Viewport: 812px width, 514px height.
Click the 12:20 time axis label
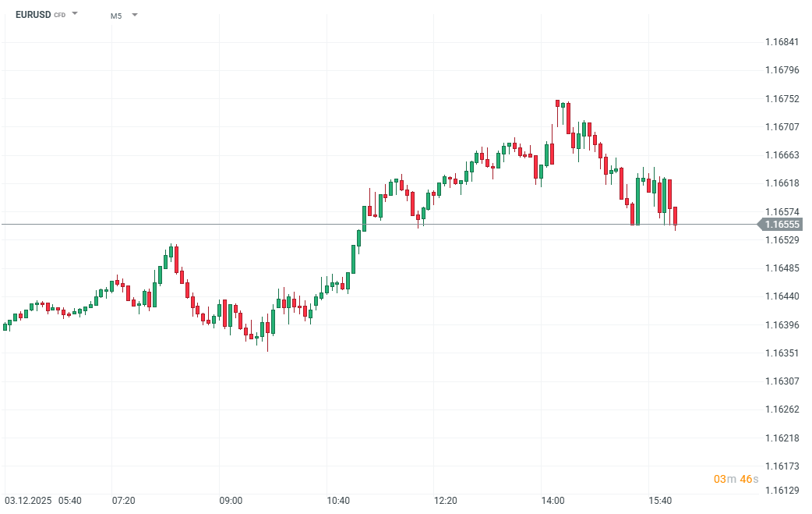click(446, 500)
